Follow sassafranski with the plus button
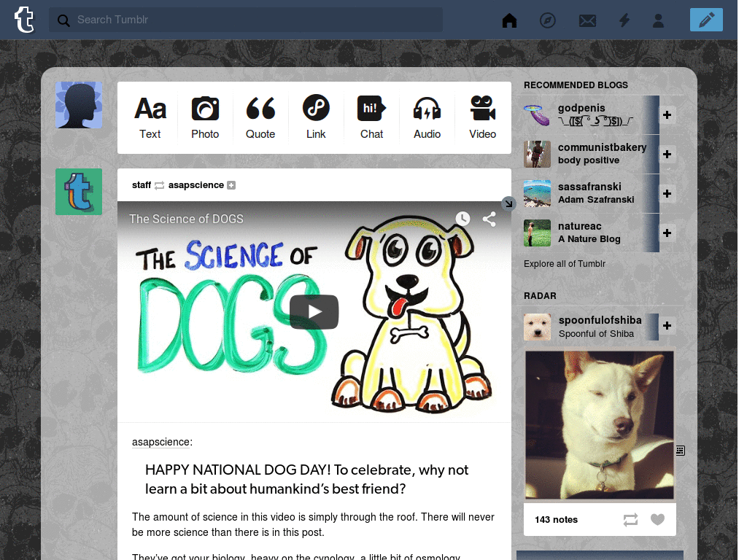Image resolution: width=747 pixels, height=560 pixels. pyautogui.click(x=667, y=194)
